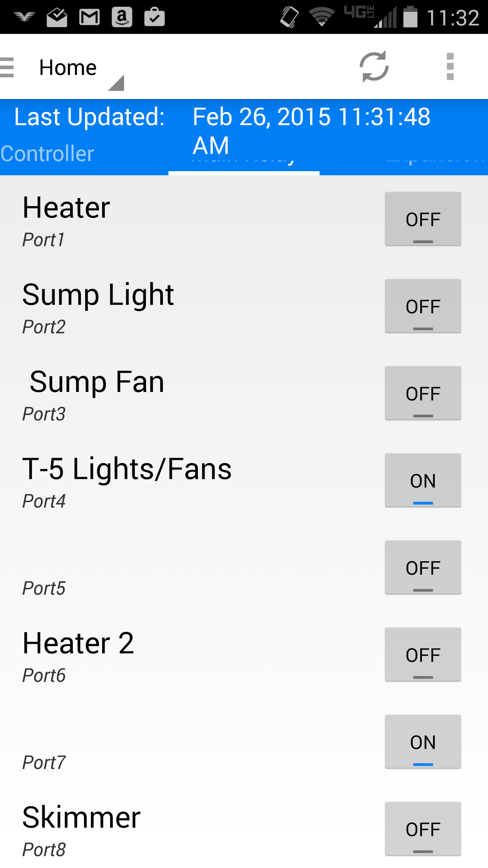The image size is (488, 868).
Task: Switch the Sump Fan Port3 button
Action: point(423,393)
